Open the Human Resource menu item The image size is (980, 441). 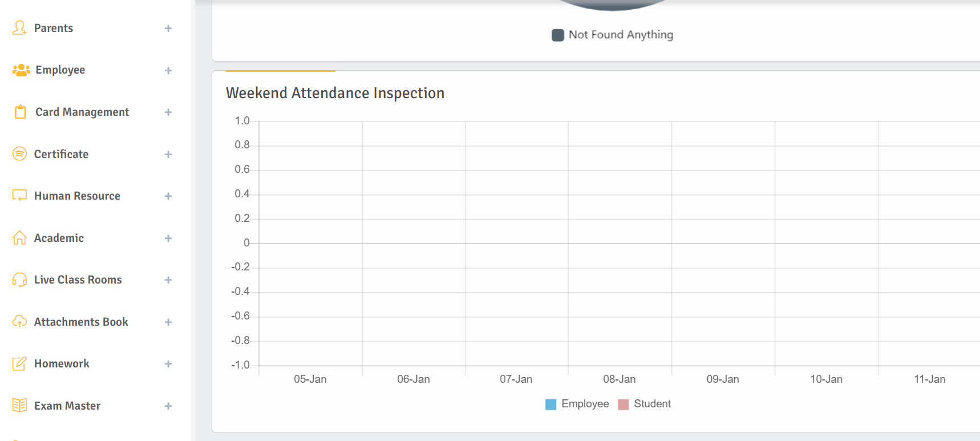click(77, 196)
